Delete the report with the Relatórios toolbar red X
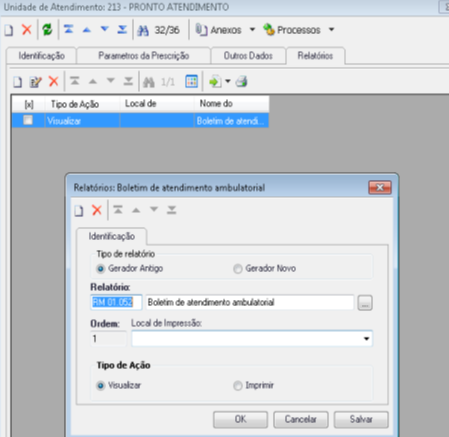Viewport: 449px width, 437px height. click(54, 81)
